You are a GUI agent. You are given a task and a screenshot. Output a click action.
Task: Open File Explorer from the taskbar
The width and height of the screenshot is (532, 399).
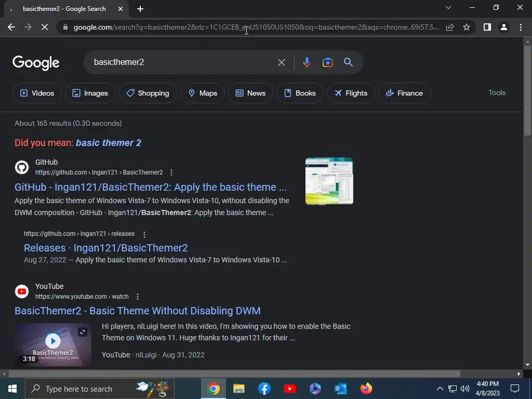239,389
